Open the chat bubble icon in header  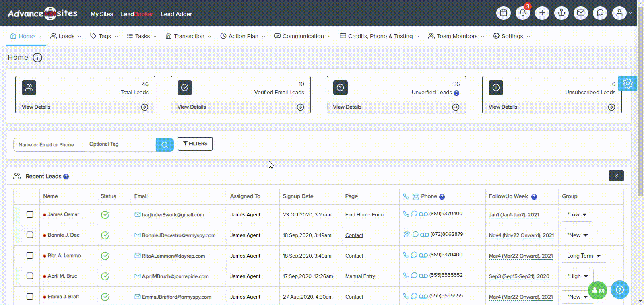click(x=600, y=13)
